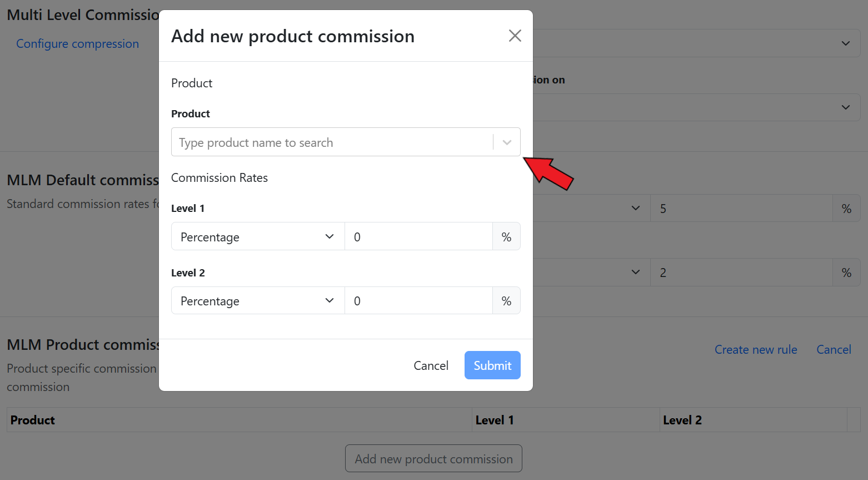The image size is (868, 480).
Task: Open the Configure compression link
Action: click(x=77, y=44)
